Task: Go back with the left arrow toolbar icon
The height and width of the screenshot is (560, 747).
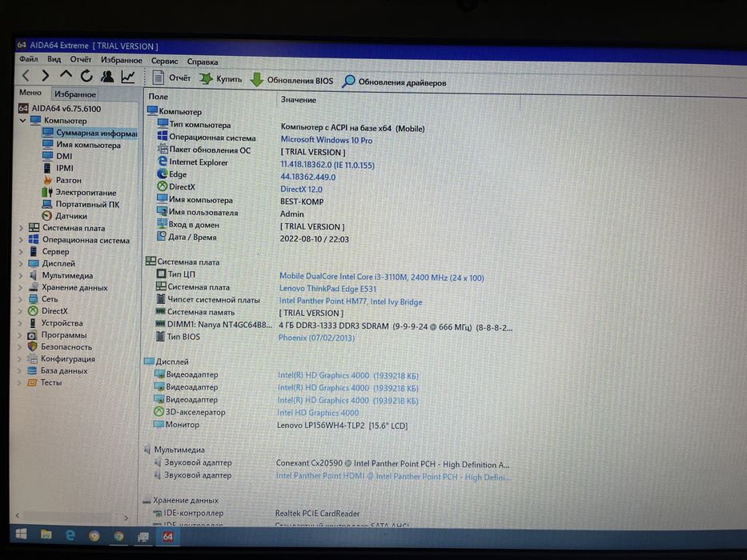Action: click(x=26, y=74)
